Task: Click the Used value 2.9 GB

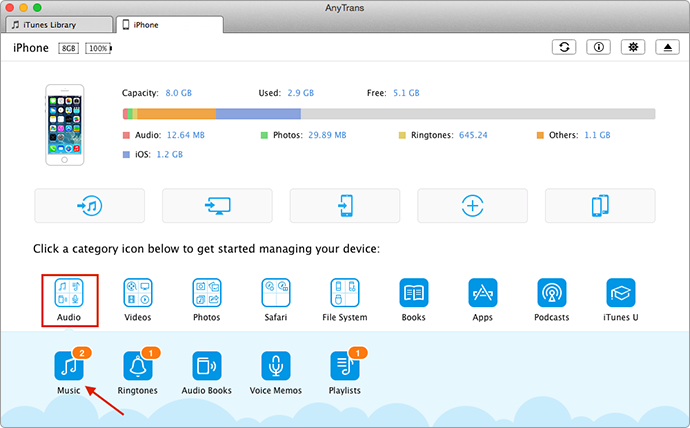Action: [x=301, y=93]
